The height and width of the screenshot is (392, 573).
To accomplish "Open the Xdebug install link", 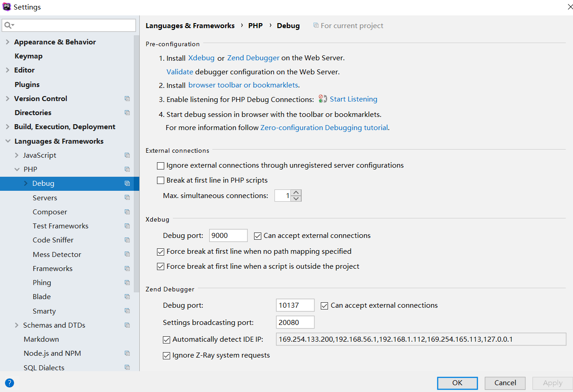I will [201, 58].
